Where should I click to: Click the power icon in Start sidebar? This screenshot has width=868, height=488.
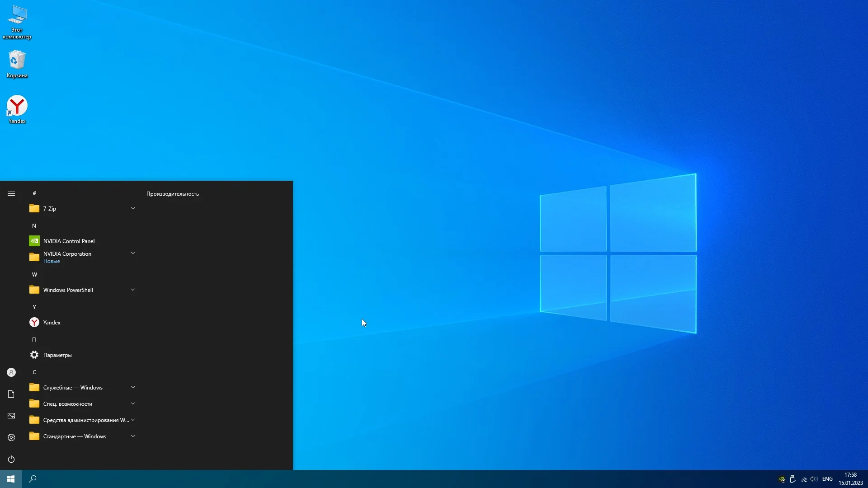point(11,459)
